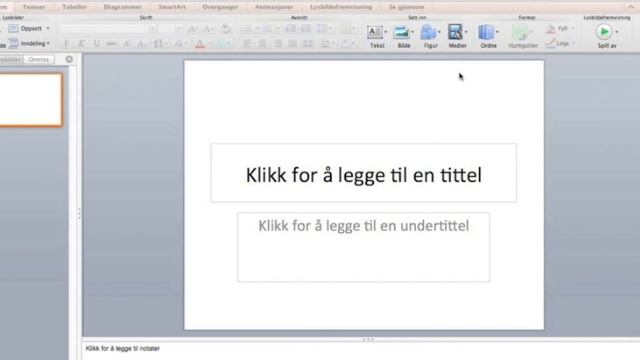The width and height of the screenshot is (640, 360).
Task: Switch to the Temaer tab
Action: pyautogui.click(x=34, y=7)
